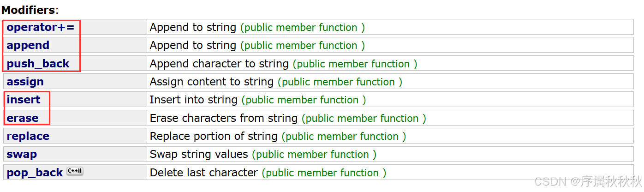
Task: Open the replace function link
Action: click(x=28, y=136)
